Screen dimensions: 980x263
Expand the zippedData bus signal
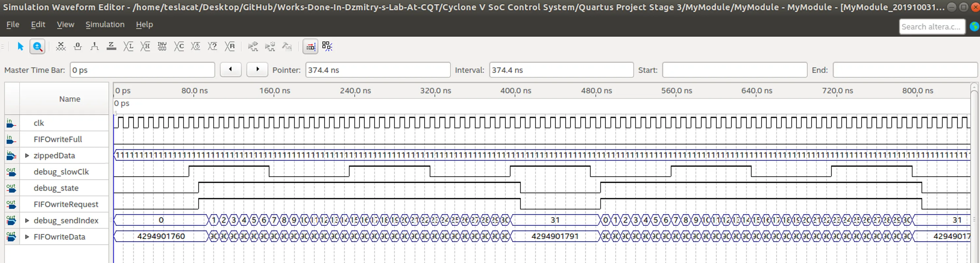pos(27,155)
